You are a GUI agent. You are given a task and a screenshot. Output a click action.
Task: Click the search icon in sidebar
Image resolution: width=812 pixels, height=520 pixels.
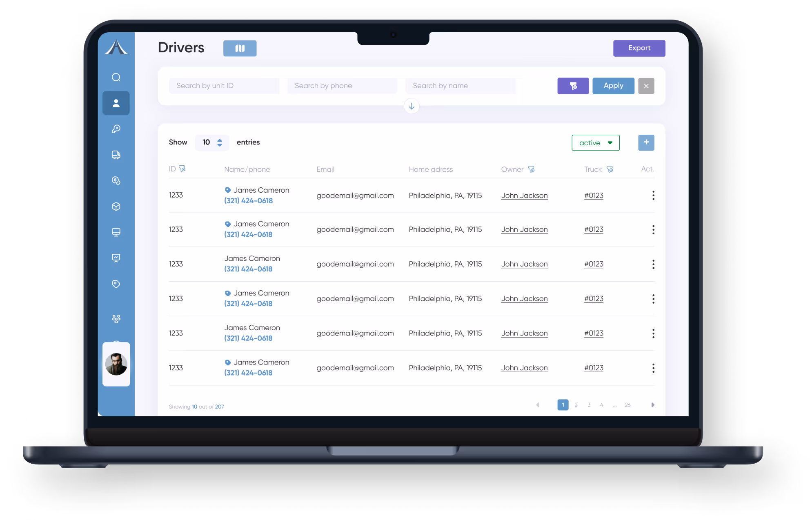pos(116,78)
